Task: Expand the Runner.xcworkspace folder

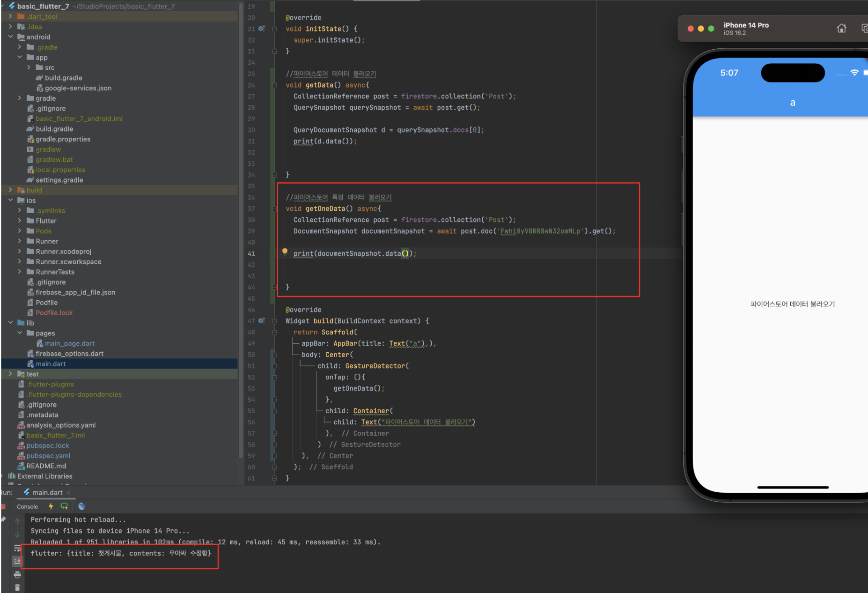Action: click(x=20, y=262)
